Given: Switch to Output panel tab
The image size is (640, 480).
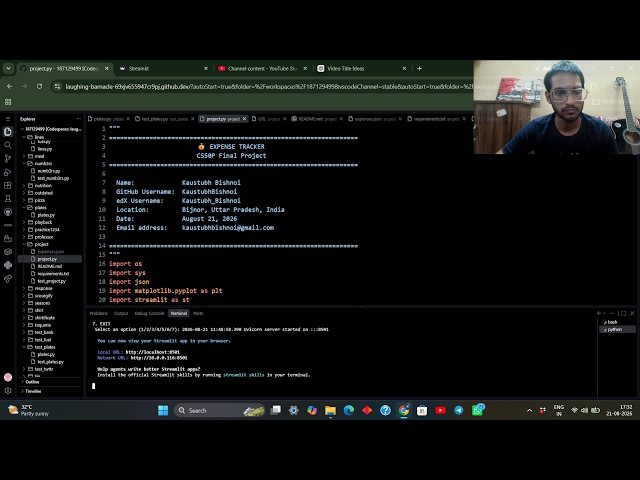Looking at the screenshot, I should 121,313.
